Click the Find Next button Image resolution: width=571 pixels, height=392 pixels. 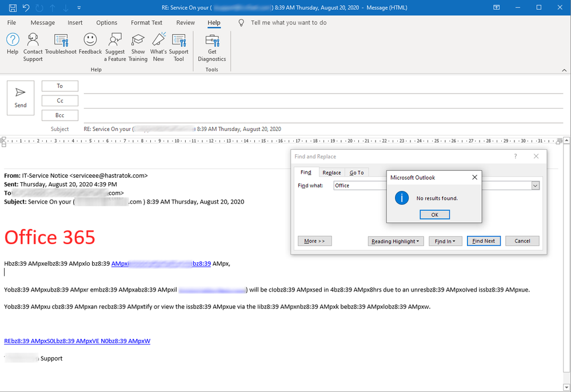484,241
